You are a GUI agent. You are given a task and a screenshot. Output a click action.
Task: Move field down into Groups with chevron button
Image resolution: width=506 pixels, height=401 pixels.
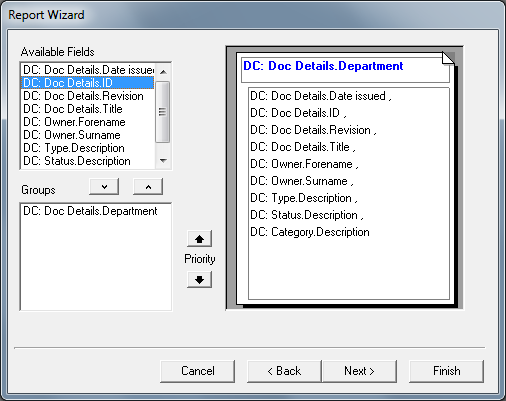pos(104,187)
